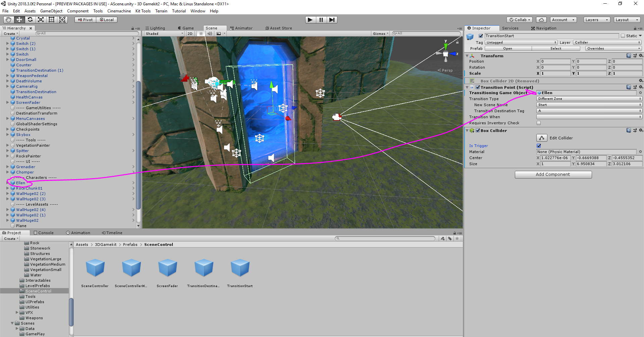Collapse the Transform component
Viewport: 644px width, 337px height.
tap(467, 56)
